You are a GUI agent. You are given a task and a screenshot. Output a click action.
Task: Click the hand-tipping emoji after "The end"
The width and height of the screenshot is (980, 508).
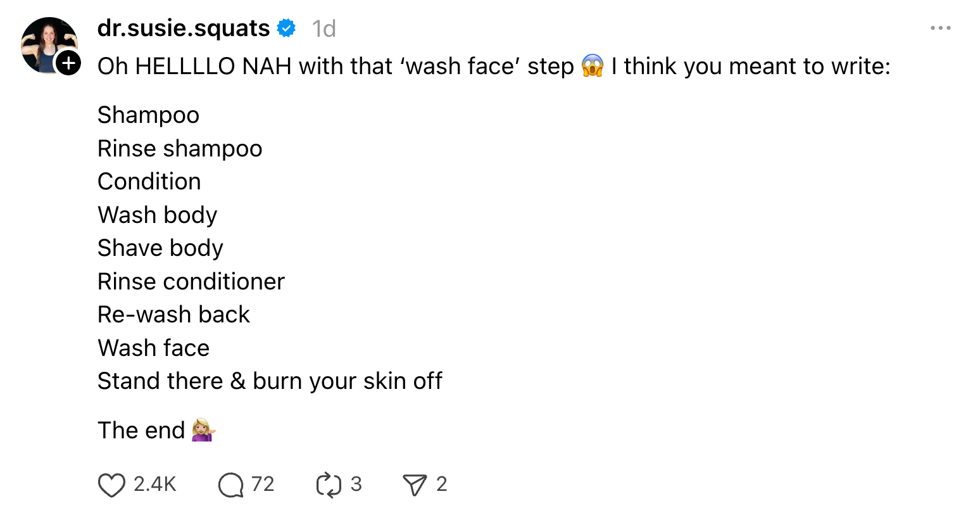203,430
